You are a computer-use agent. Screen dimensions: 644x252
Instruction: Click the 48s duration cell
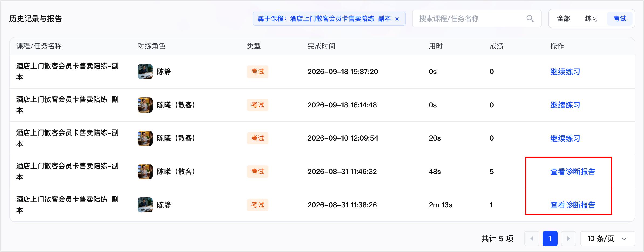(435, 171)
